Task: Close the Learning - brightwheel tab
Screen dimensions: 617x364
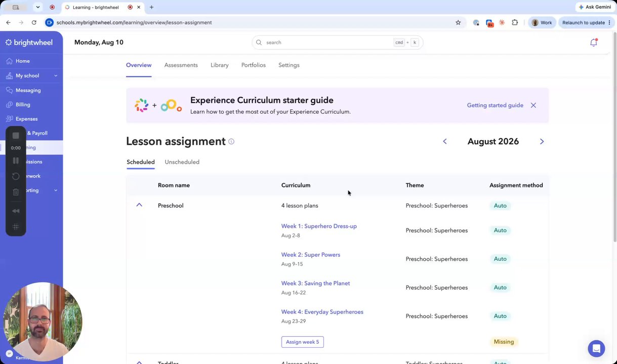Action: (138, 7)
